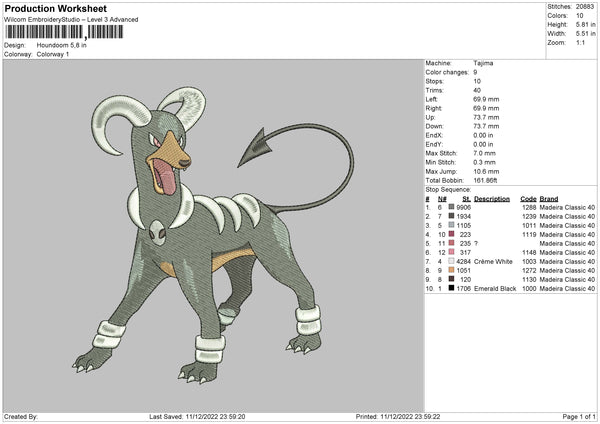600x424 pixels.
Task: Select the swatch in the row marked '?'
Action: click(x=452, y=243)
